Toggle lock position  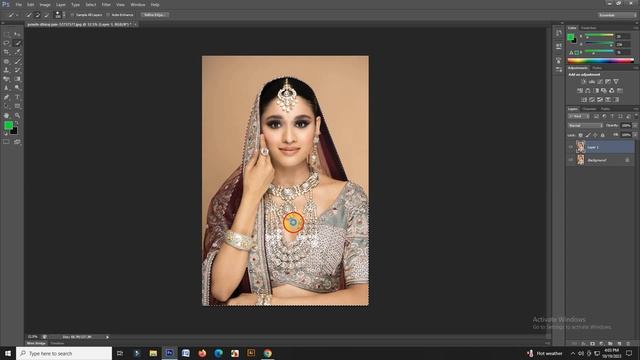coord(595,135)
